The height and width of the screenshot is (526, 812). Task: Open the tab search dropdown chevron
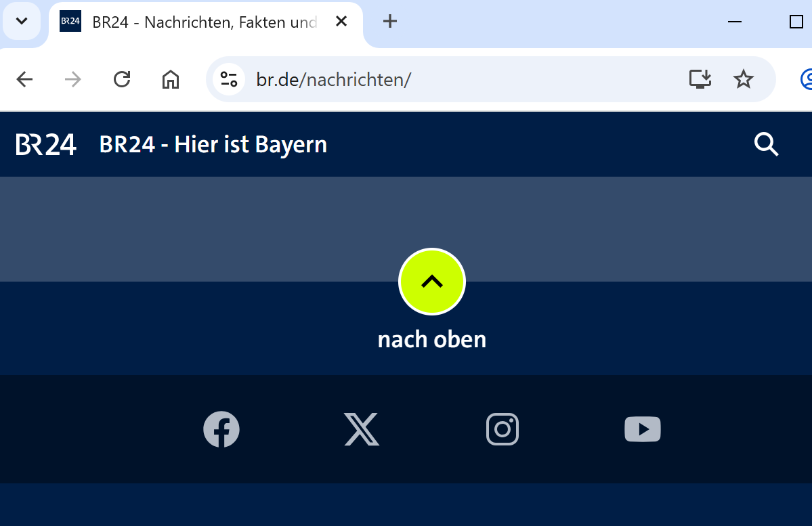coord(22,21)
